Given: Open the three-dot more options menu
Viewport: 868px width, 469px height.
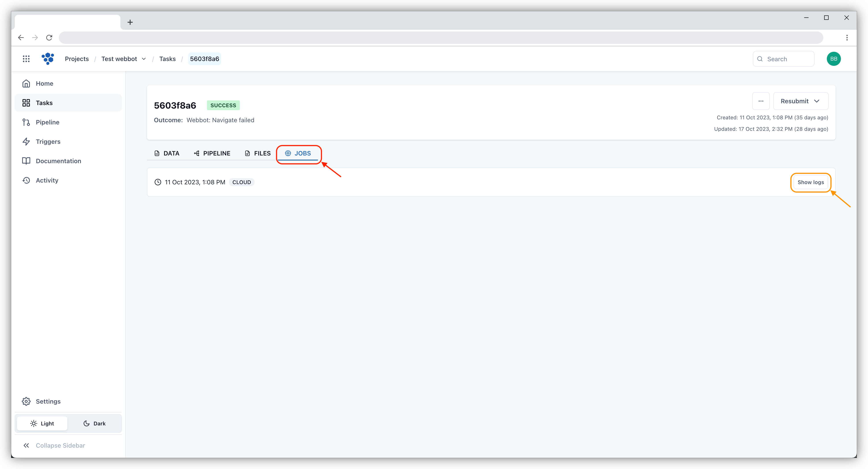Looking at the screenshot, I should tap(761, 101).
